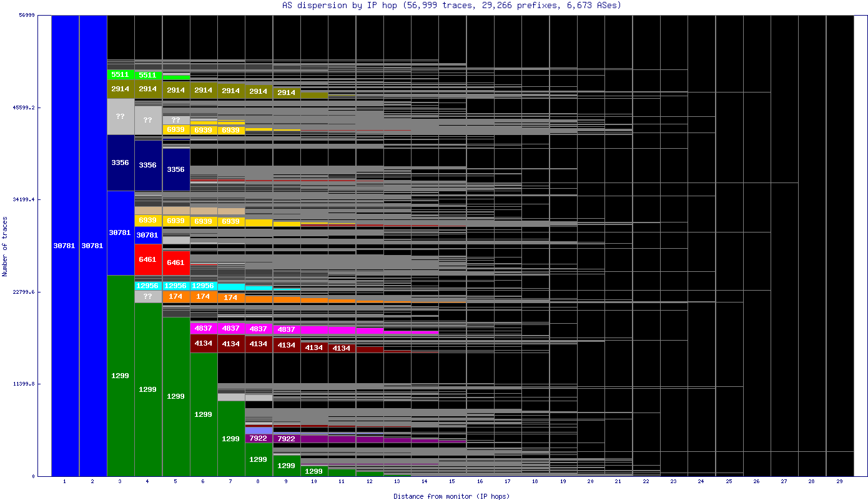Click x-axis hop label 25
Screen dimensions: 868x500
(729, 482)
